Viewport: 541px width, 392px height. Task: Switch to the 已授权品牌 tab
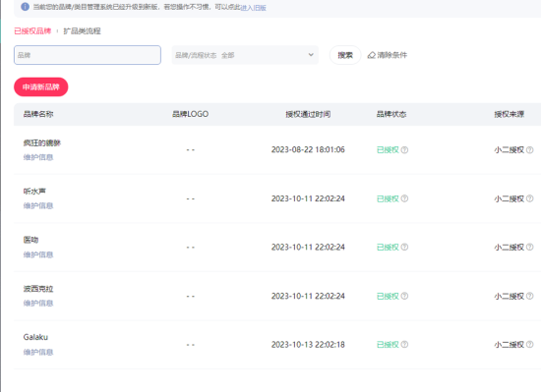pyautogui.click(x=32, y=31)
